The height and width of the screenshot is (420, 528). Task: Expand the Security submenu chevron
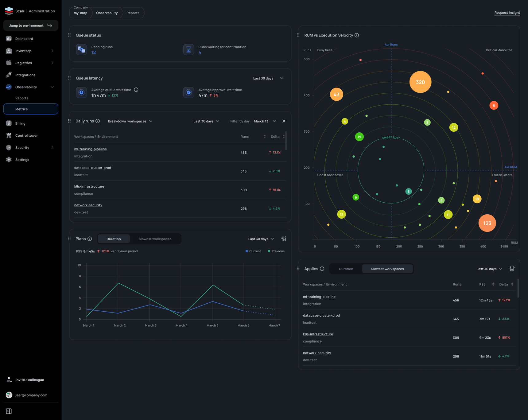coord(52,148)
